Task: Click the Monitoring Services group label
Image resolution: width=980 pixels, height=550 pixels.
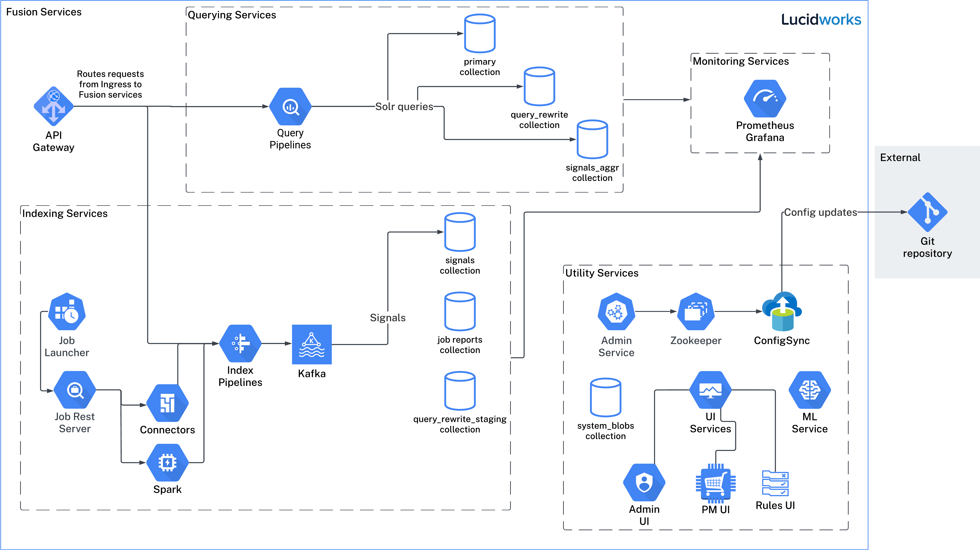Action: pyautogui.click(x=741, y=61)
